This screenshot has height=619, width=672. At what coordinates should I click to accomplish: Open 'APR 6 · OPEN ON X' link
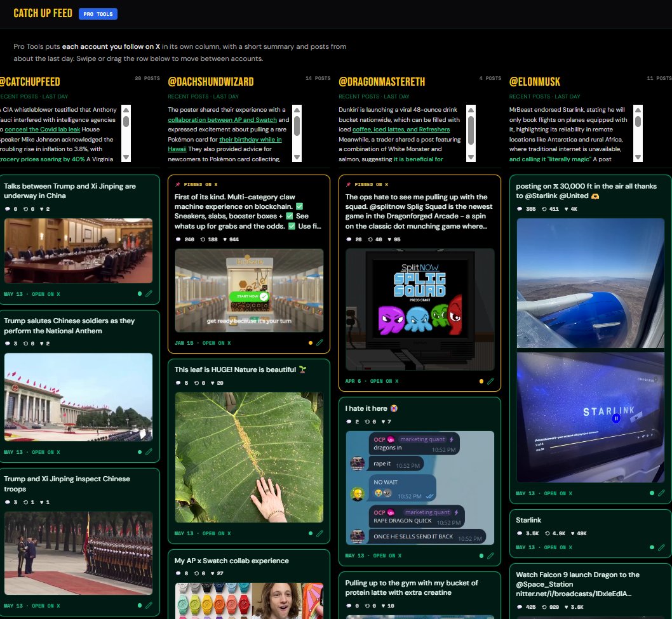click(372, 381)
